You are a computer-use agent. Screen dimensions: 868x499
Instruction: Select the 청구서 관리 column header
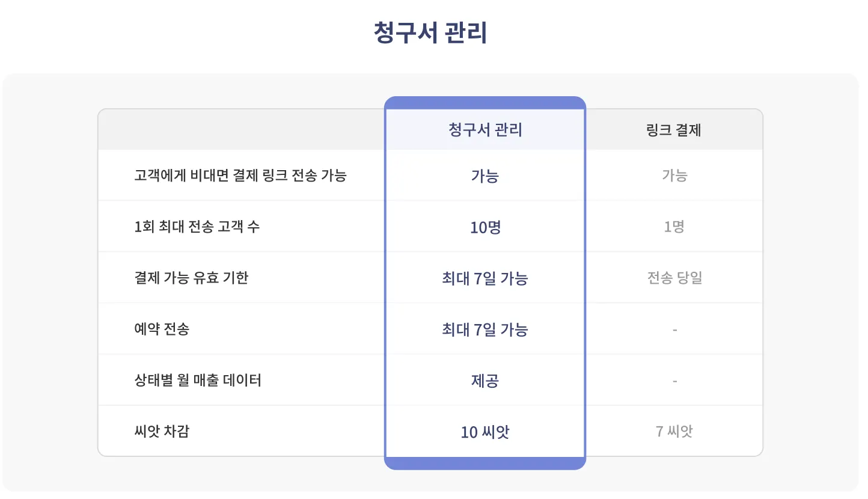484,130
